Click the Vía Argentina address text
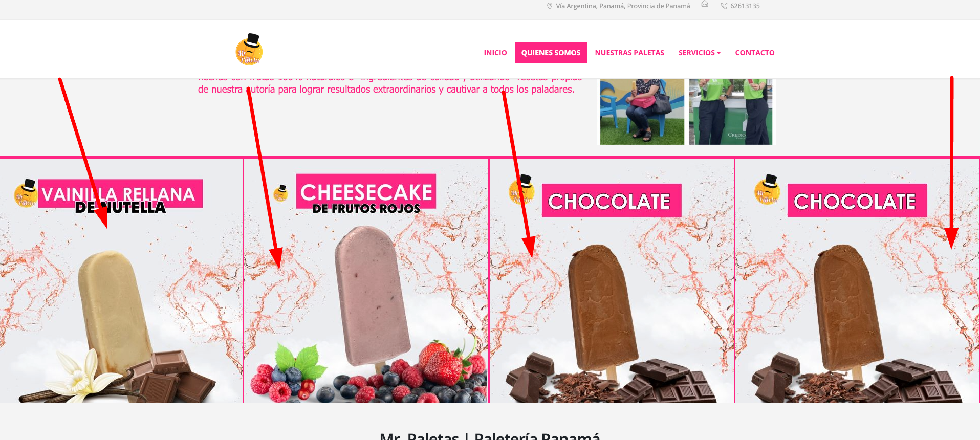This screenshot has height=440, width=980. tap(623, 6)
